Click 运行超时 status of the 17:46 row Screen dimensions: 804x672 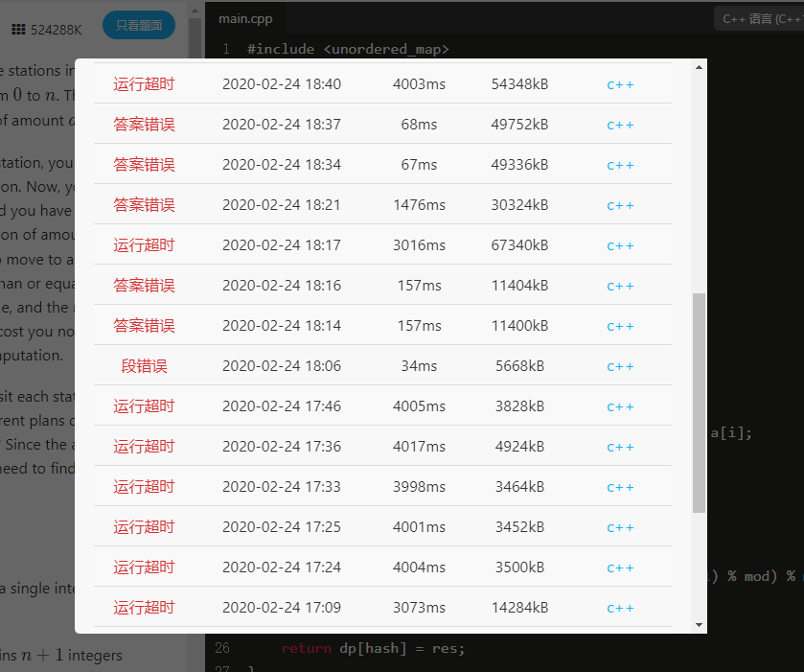[144, 406]
